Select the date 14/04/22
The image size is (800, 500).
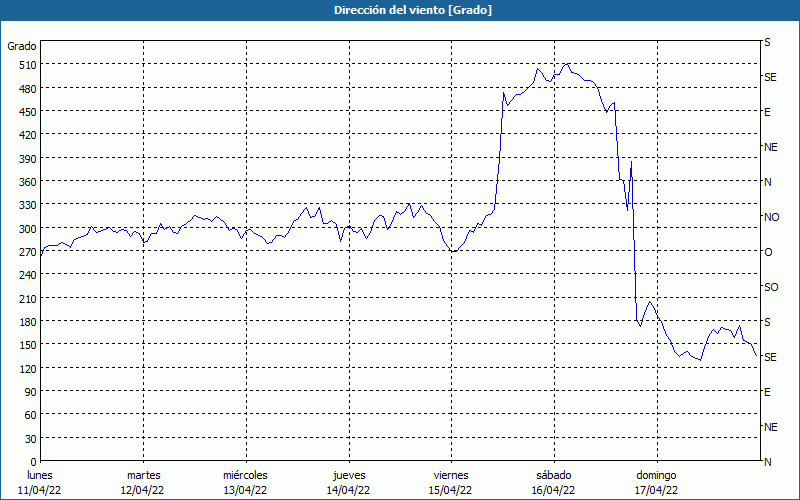(348, 490)
